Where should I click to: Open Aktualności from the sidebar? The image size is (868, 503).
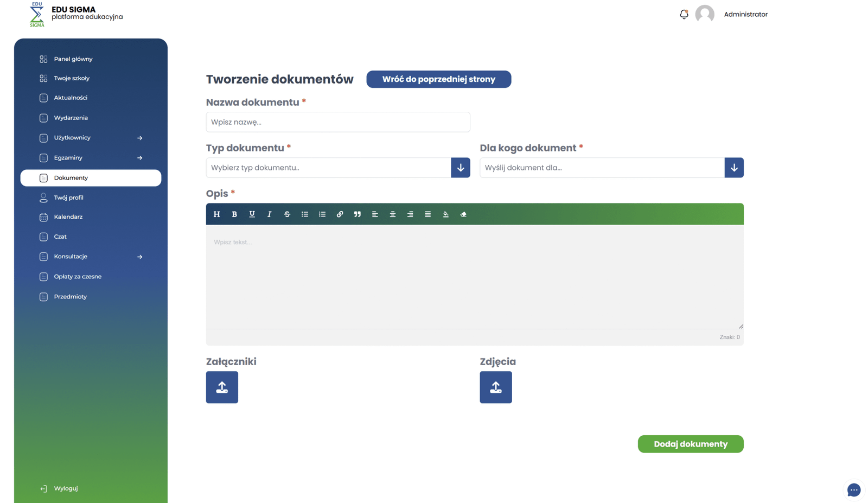[x=71, y=98]
